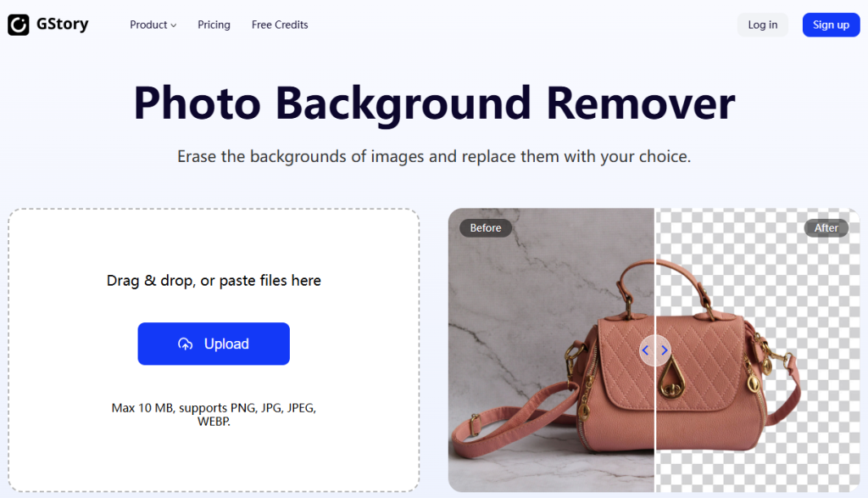Go to Free Credits
Image resolution: width=868 pixels, height=498 pixels.
tap(280, 25)
